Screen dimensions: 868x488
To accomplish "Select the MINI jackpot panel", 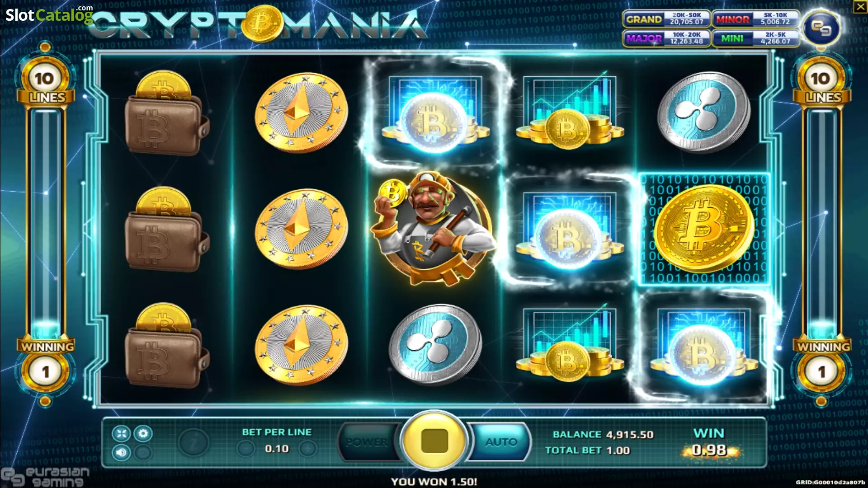I will [x=755, y=38].
